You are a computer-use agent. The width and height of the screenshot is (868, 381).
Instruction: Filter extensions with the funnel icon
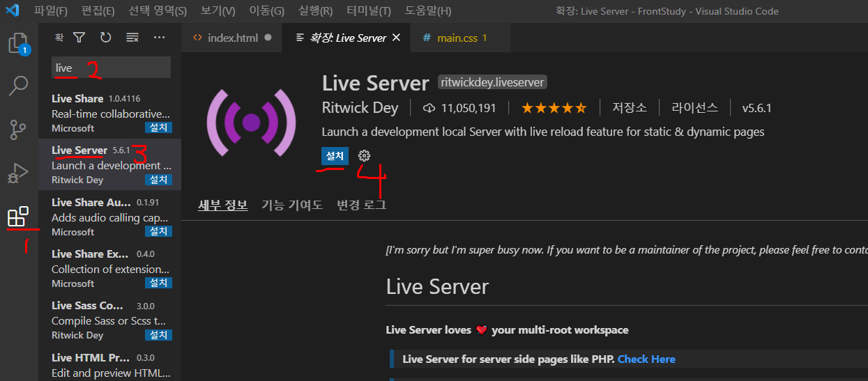click(x=79, y=37)
